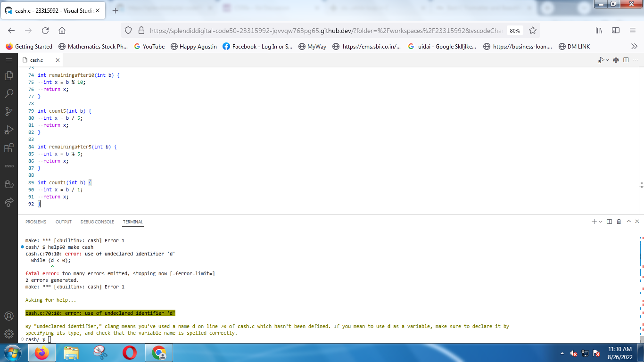Viewport: 644px width, 362px height.
Task: Click line 79 count5 function header
Action: tap(65, 111)
